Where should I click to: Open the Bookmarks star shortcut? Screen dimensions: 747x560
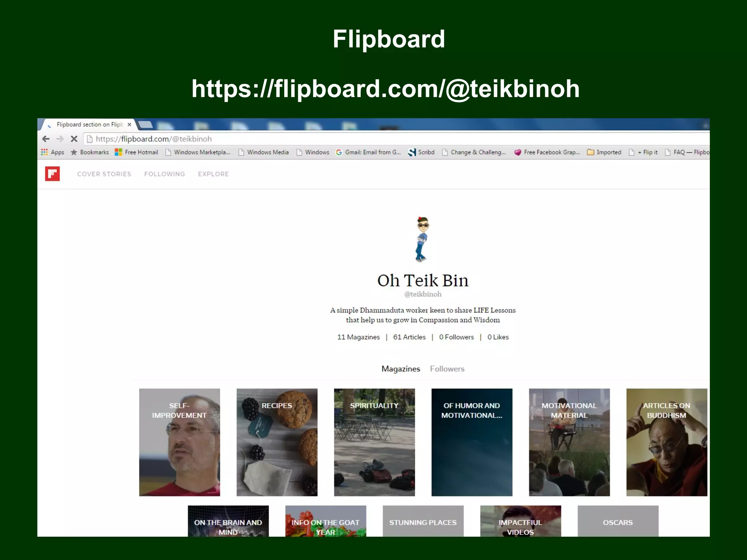point(90,152)
